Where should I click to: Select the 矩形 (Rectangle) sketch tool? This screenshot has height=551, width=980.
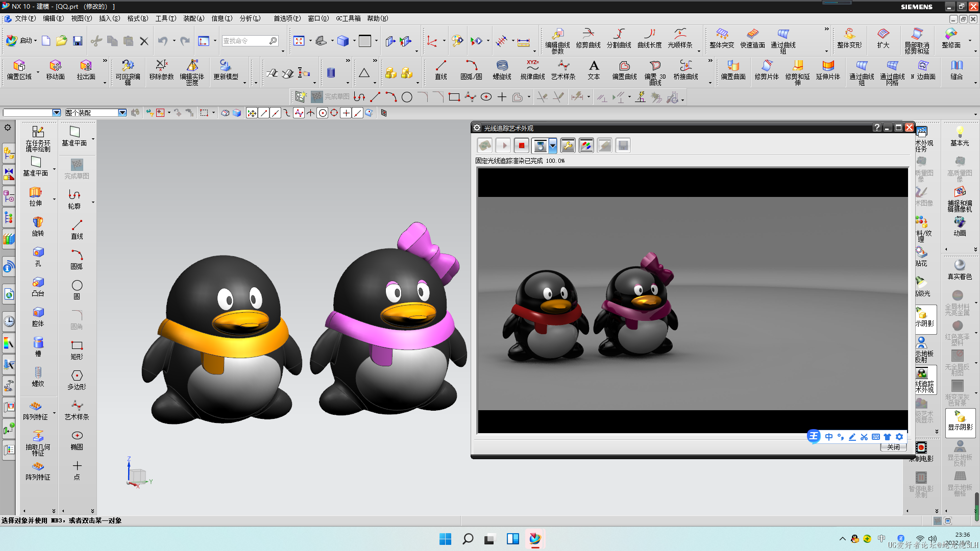point(77,350)
